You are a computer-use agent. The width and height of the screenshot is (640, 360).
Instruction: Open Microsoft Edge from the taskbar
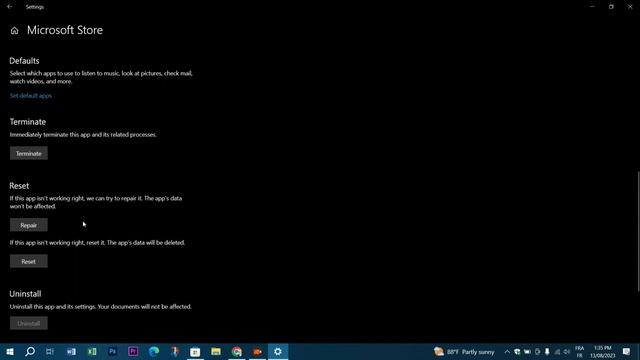point(154,351)
